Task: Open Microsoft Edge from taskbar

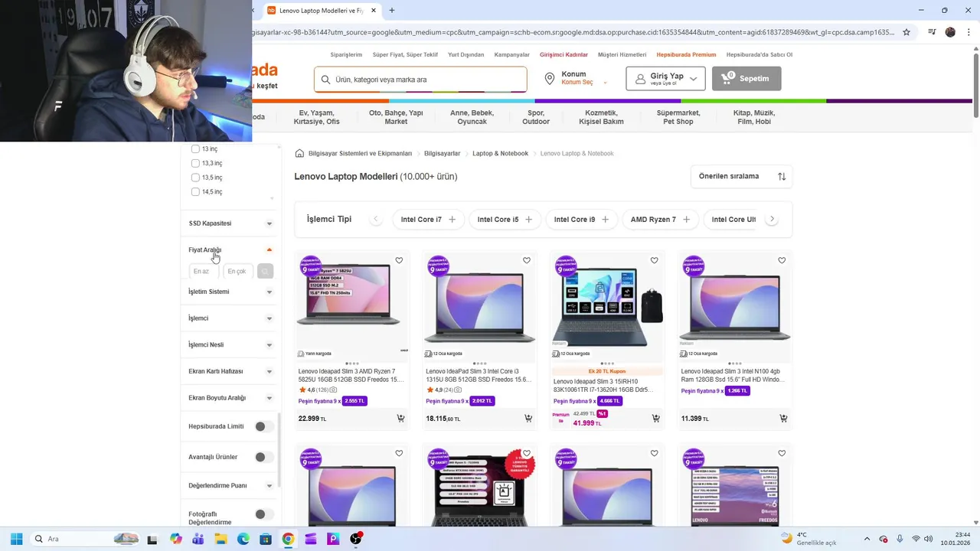Action: [x=243, y=539]
